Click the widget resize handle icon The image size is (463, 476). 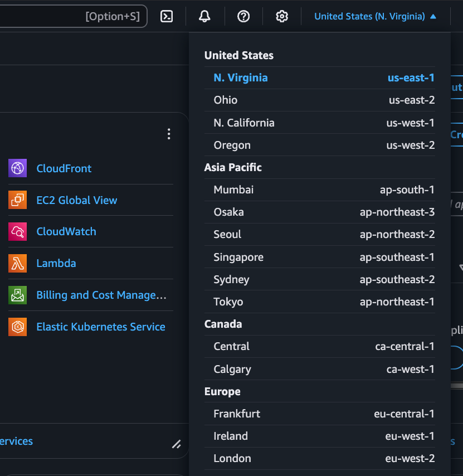click(177, 444)
